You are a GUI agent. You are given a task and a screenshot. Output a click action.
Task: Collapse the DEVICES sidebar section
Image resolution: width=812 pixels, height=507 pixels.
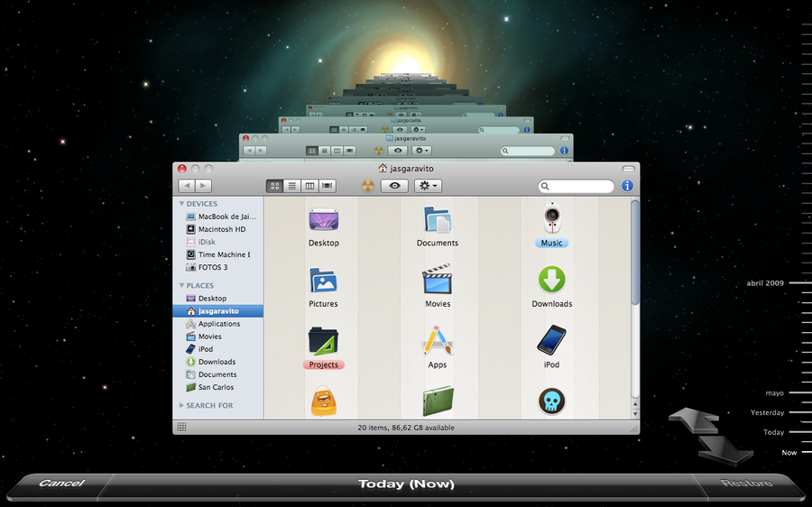pyautogui.click(x=181, y=204)
